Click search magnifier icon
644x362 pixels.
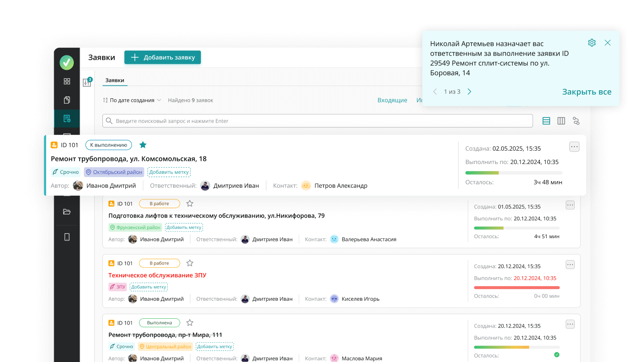pyautogui.click(x=109, y=121)
